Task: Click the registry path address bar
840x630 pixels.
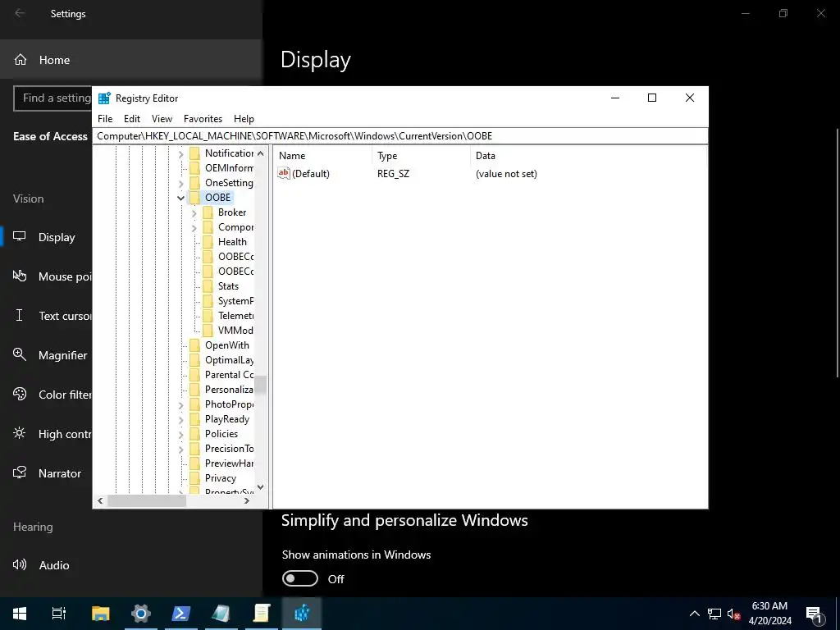Action: pyautogui.click(x=400, y=136)
